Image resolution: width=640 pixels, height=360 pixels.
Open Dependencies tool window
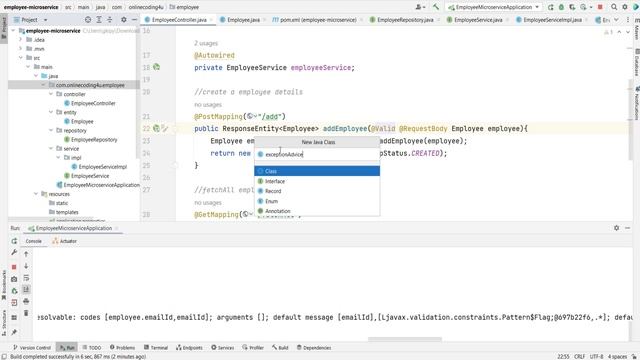point(313,347)
